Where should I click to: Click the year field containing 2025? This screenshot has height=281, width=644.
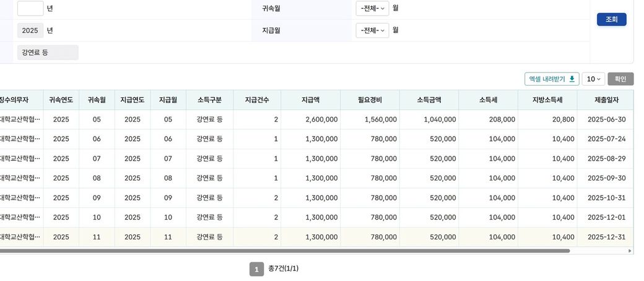30,30
